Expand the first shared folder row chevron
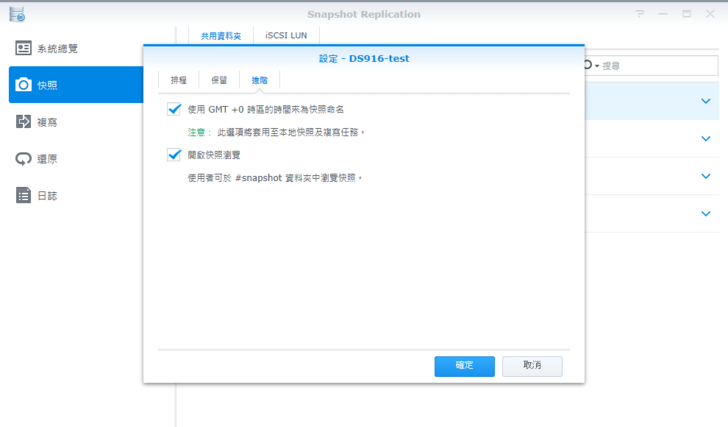Screen dimensions: 728x427 (x=706, y=102)
